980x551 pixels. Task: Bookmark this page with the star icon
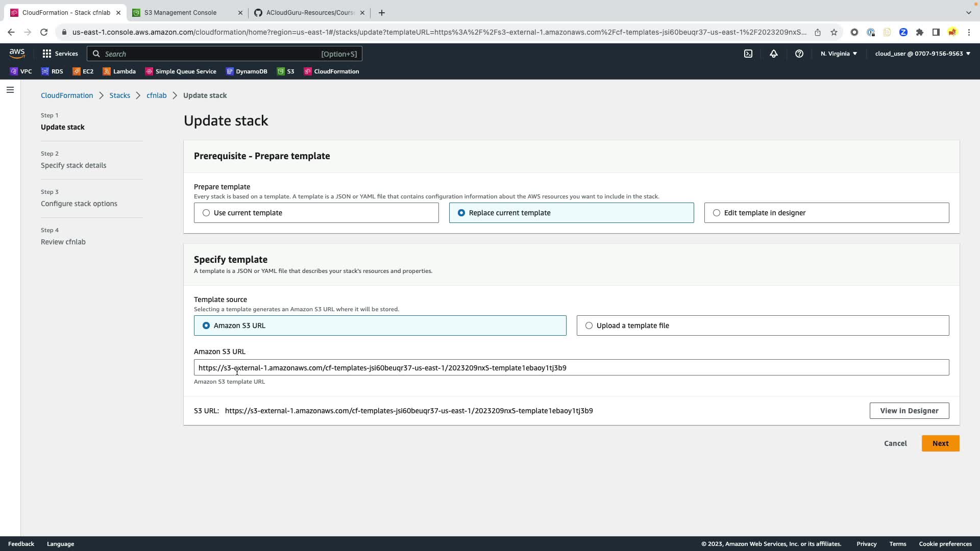[834, 32]
